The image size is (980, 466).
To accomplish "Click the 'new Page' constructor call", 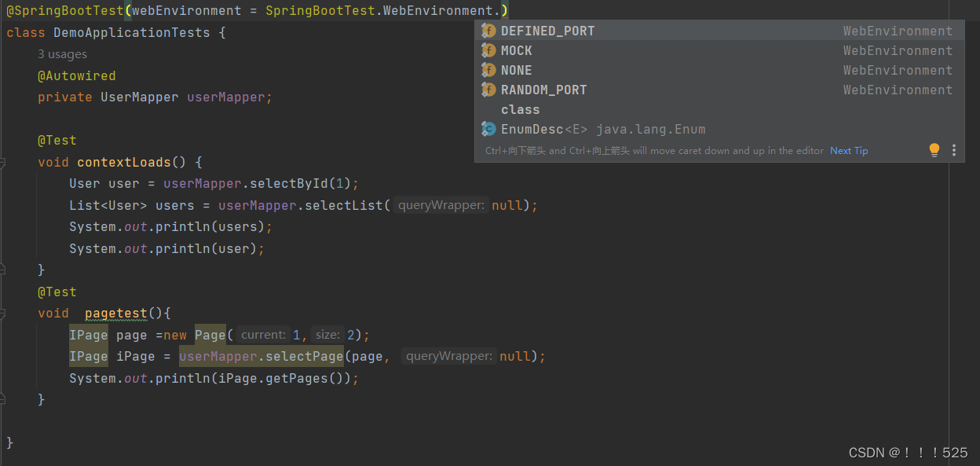I will pyautogui.click(x=195, y=335).
